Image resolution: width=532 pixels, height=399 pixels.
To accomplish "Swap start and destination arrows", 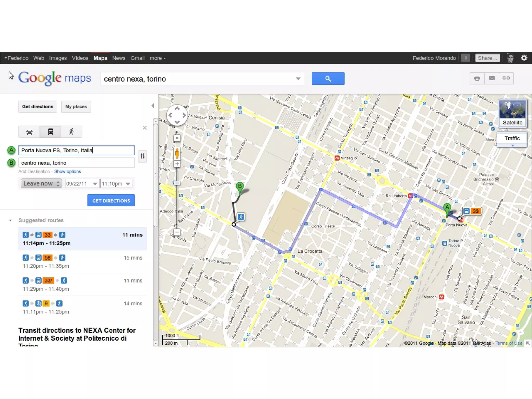I will click(143, 156).
